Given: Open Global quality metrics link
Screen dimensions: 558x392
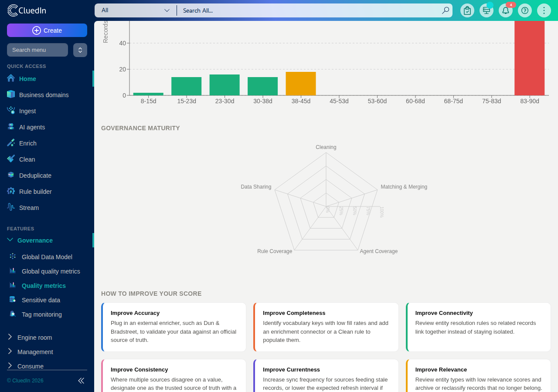Looking at the screenshot, I should click(x=51, y=271).
